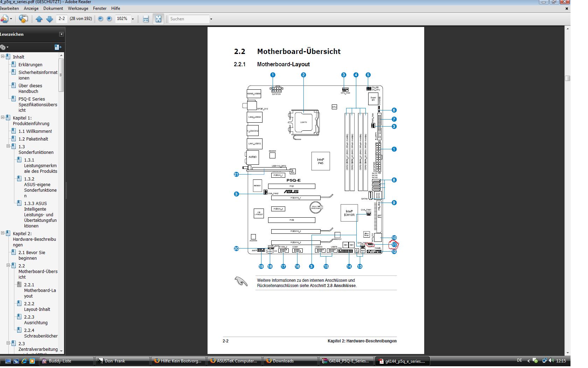
Task: Toggle the fit one full page icon
Action: pyautogui.click(x=159, y=19)
